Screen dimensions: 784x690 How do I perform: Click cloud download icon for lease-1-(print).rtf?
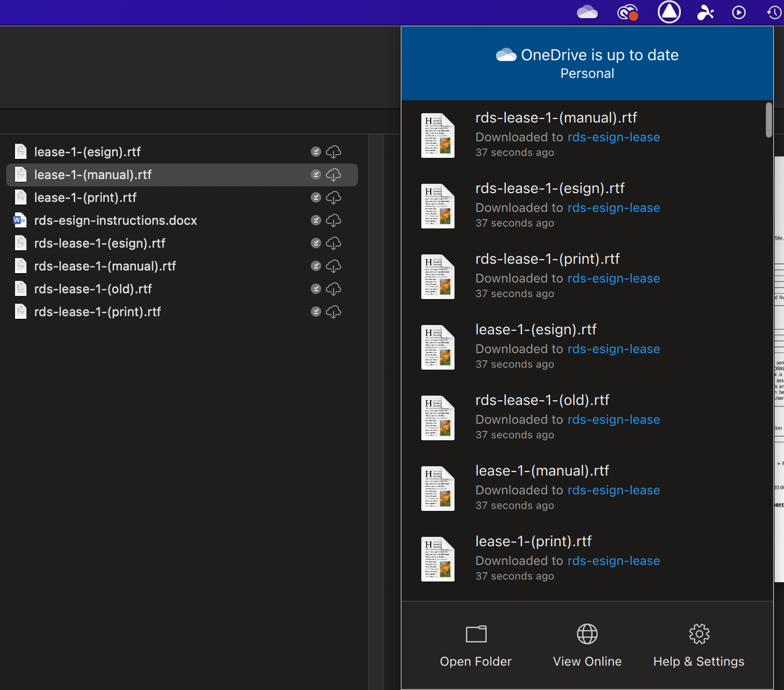(333, 197)
